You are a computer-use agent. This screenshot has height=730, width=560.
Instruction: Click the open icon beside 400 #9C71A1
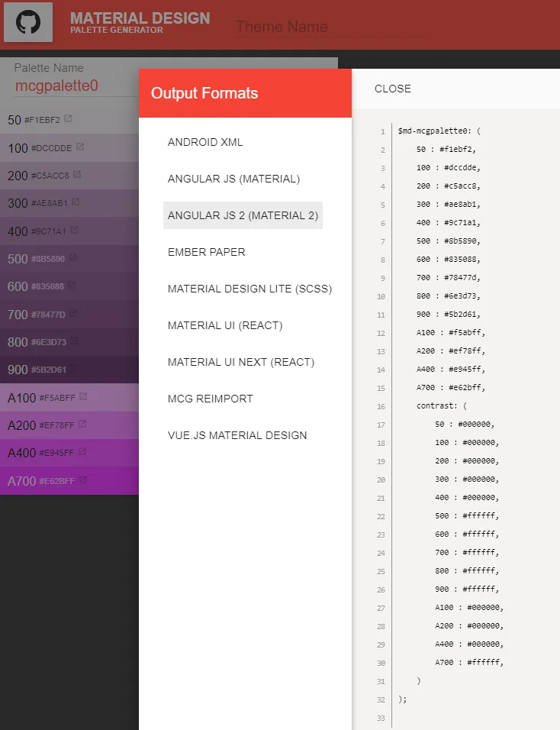[x=75, y=230]
